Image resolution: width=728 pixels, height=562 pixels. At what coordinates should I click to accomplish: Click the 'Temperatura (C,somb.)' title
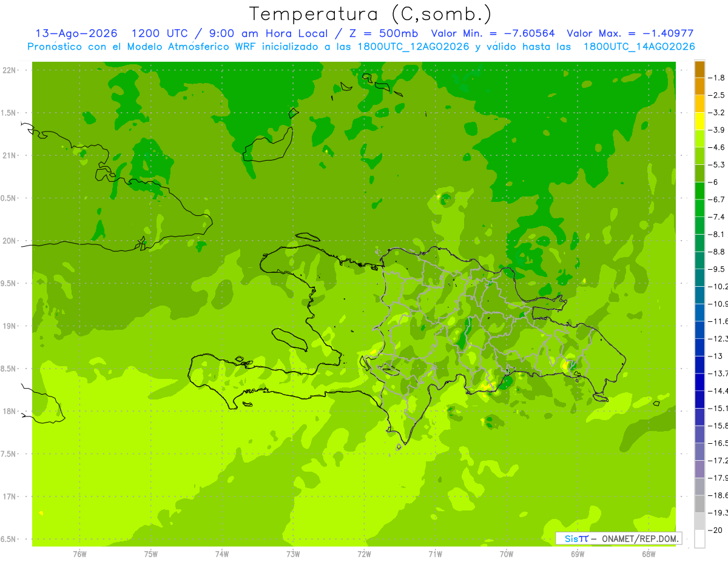click(x=371, y=14)
